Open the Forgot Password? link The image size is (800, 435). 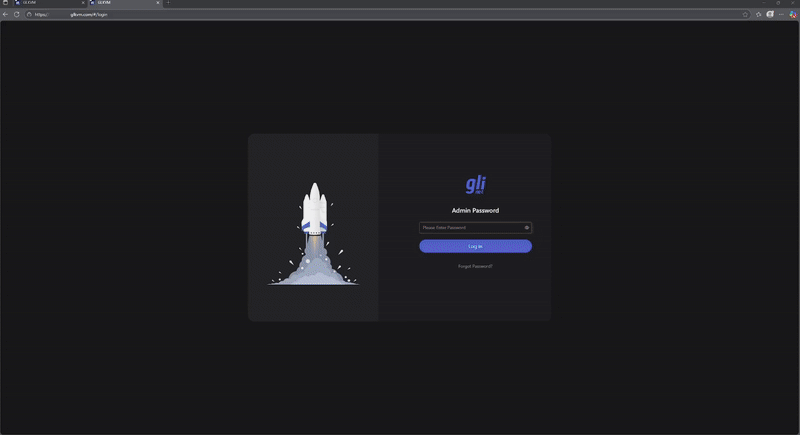click(475, 266)
